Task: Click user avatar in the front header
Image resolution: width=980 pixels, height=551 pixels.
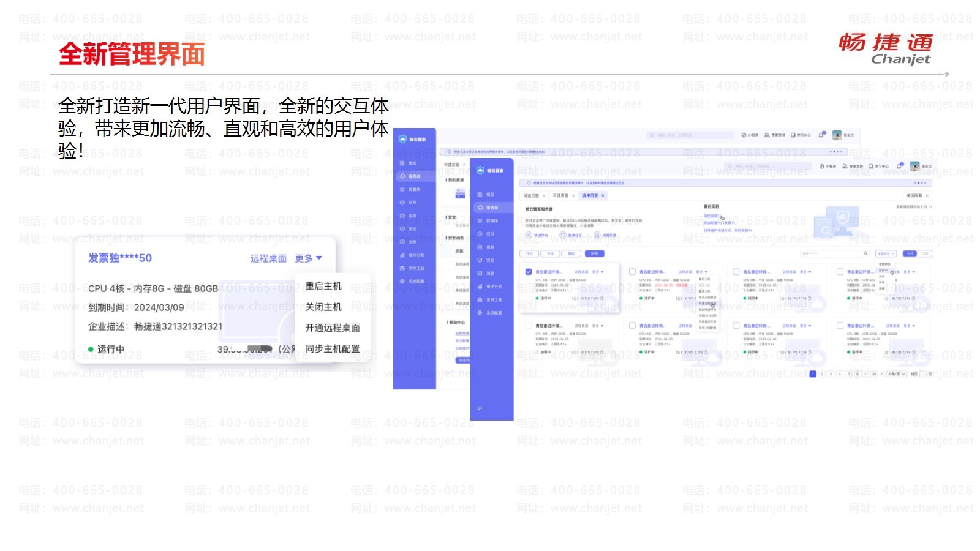Action: (914, 166)
